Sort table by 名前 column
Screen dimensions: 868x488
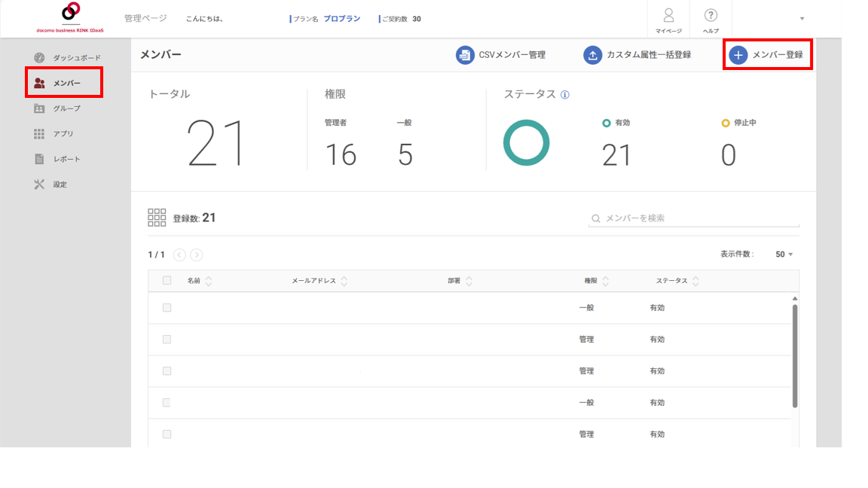(209, 281)
